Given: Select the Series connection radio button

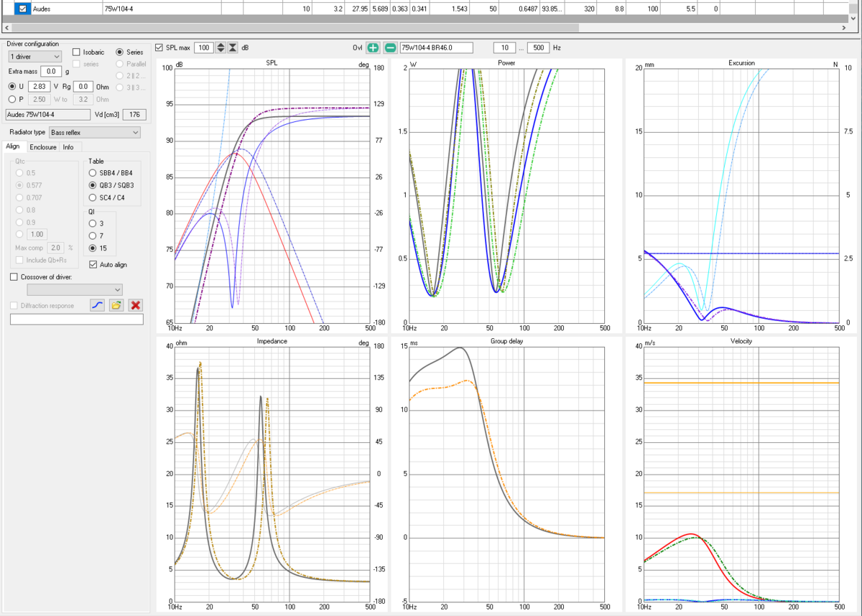Looking at the screenshot, I should tap(119, 52).
